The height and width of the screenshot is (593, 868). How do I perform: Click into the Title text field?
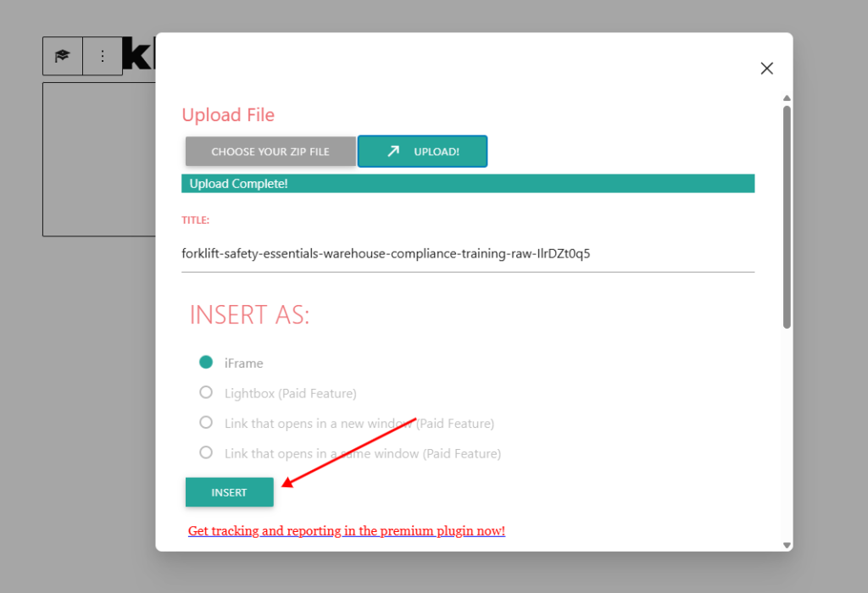(467, 253)
